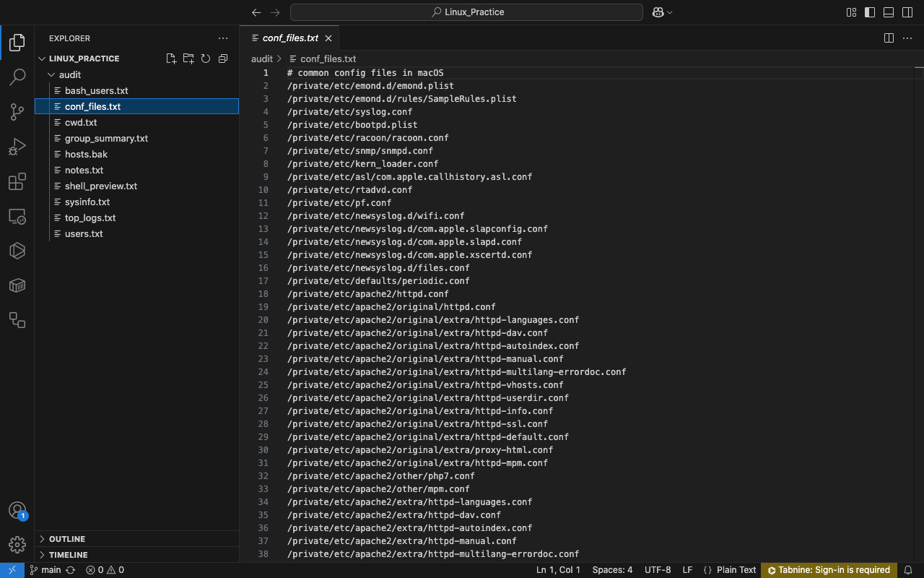
Task: Open Run and Debug view
Action: pos(17,147)
